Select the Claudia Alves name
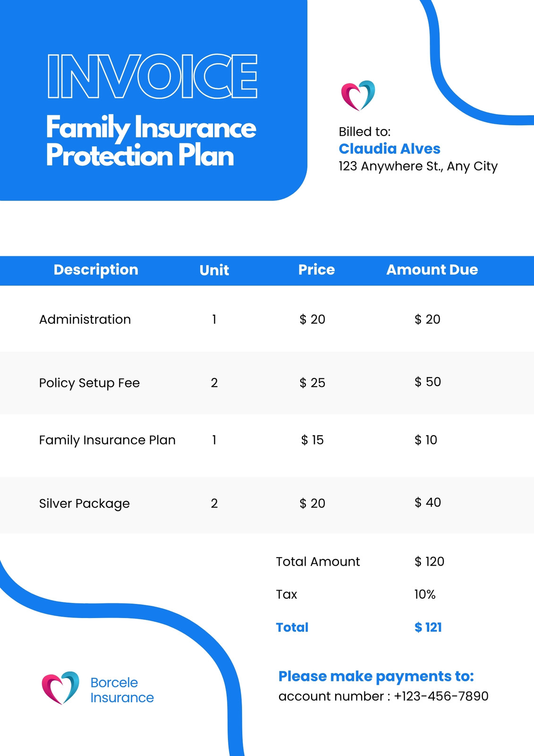 [390, 149]
